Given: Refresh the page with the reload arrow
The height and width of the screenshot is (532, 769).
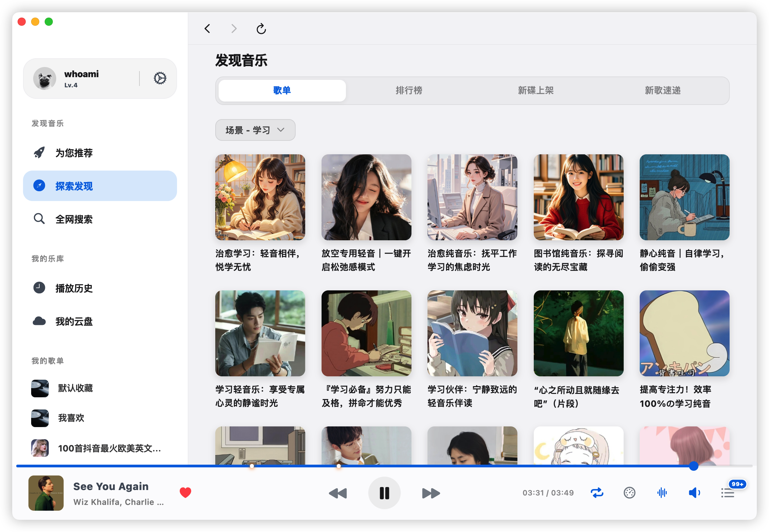Looking at the screenshot, I should tap(261, 29).
